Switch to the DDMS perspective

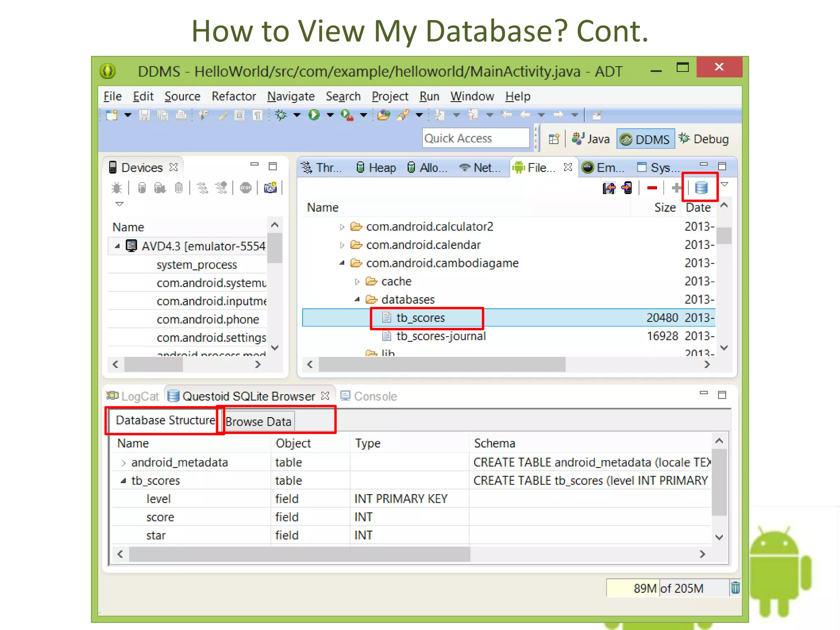click(x=645, y=139)
